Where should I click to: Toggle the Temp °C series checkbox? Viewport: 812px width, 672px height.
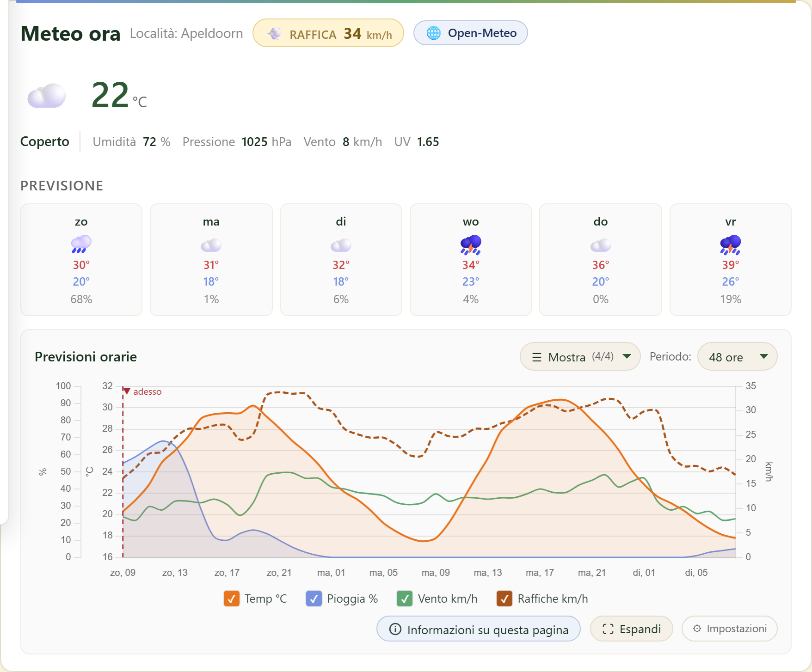click(x=231, y=599)
